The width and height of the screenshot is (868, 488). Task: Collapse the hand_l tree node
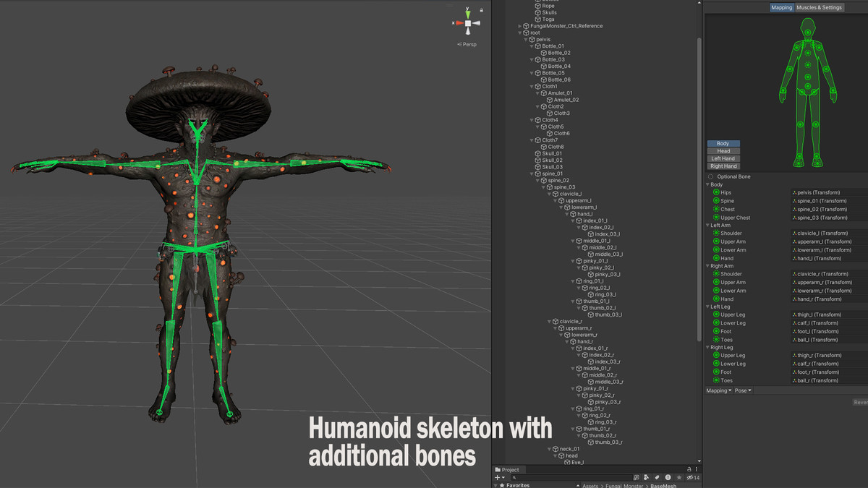click(x=566, y=214)
